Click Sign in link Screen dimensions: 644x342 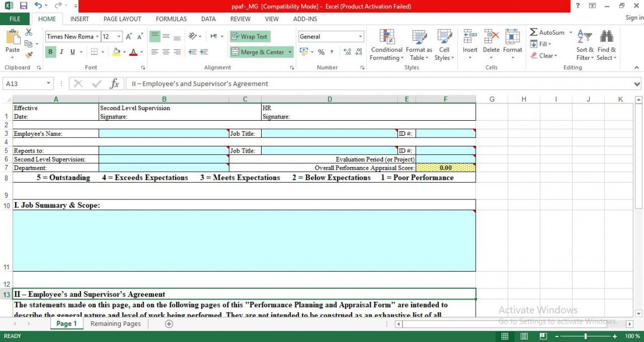(634, 17)
